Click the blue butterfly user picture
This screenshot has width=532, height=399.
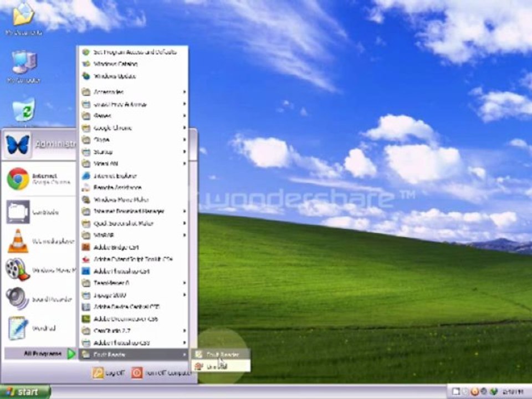18,145
